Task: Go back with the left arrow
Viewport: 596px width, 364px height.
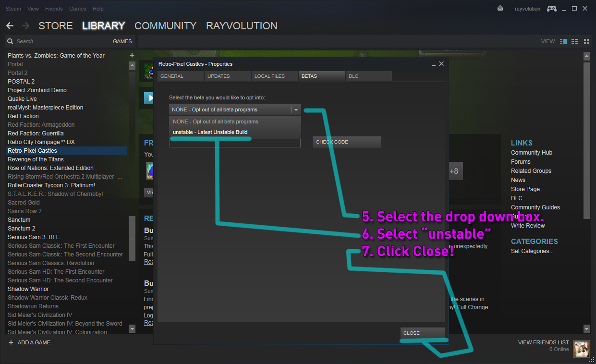Action: pos(10,26)
